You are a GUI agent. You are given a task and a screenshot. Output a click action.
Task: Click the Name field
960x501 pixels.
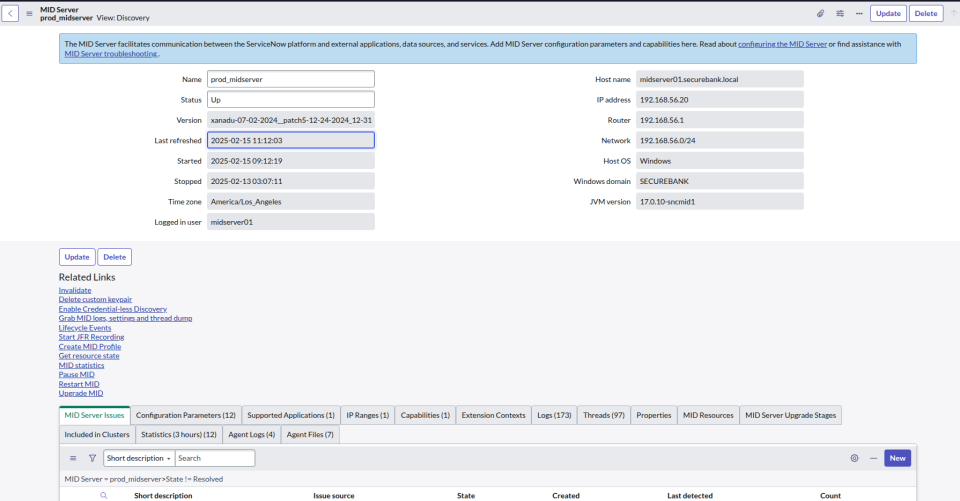[x=291, y=79]
